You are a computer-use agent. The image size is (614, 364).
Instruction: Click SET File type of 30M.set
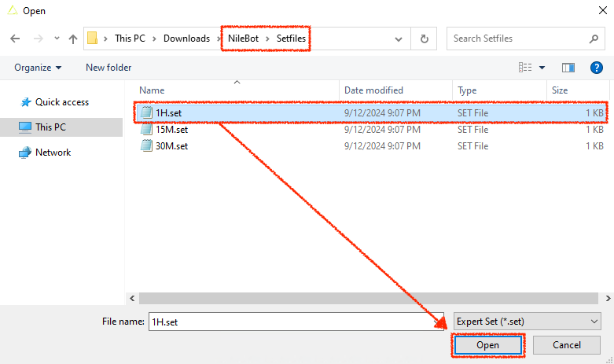[x=472, y=146]
